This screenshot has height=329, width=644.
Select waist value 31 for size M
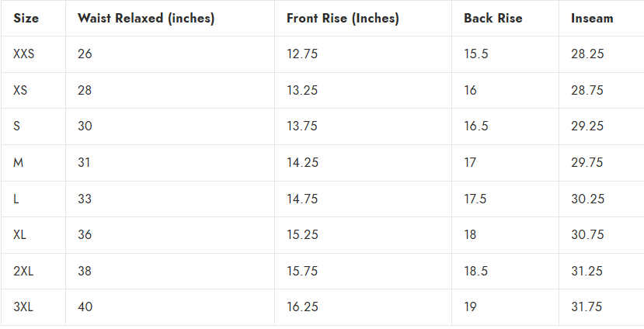pyautogui.click(x=85, y=162)
